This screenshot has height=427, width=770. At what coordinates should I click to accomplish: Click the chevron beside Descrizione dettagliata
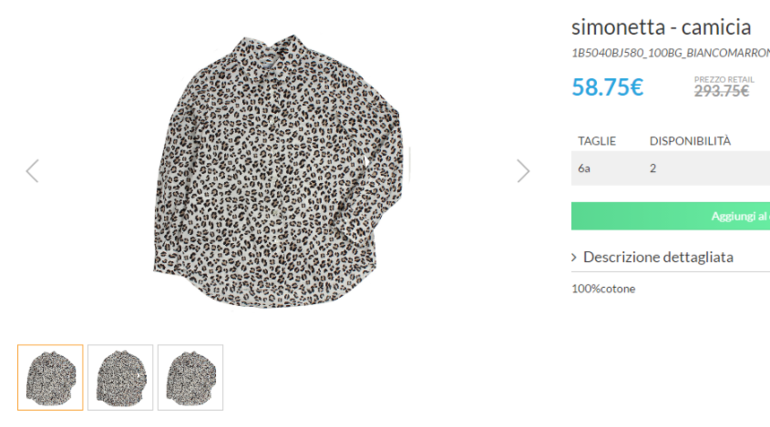[x=574, y=258]
